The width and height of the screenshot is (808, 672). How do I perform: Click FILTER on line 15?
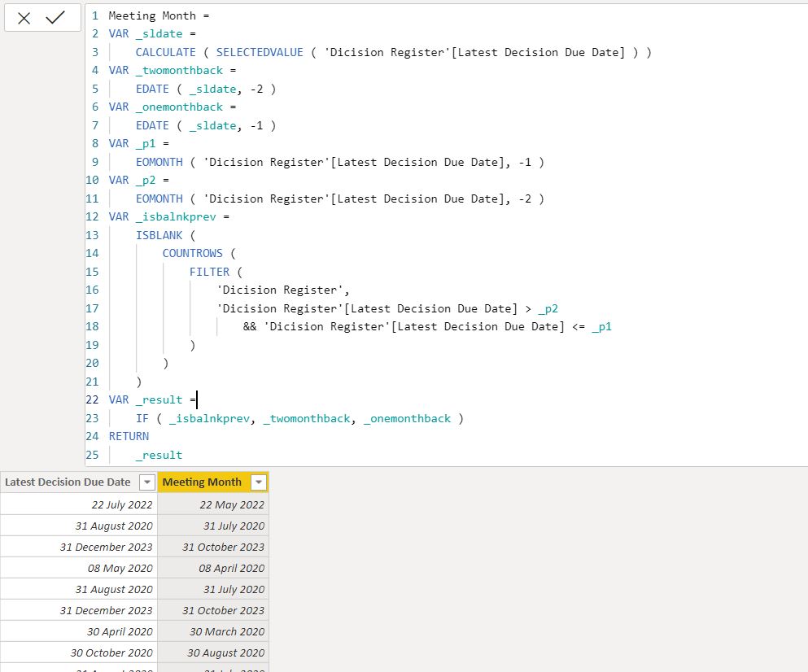pos(209,272)
